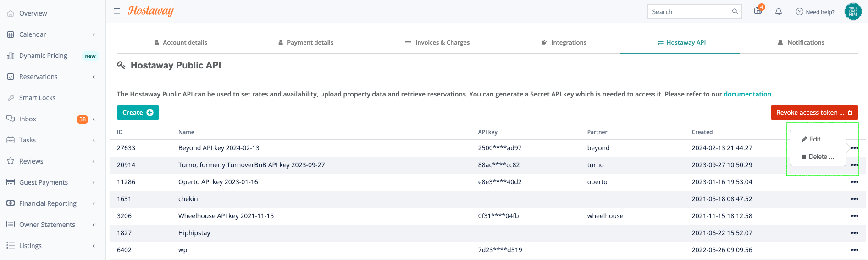Click the Owner Statements icon

(11, 225)
